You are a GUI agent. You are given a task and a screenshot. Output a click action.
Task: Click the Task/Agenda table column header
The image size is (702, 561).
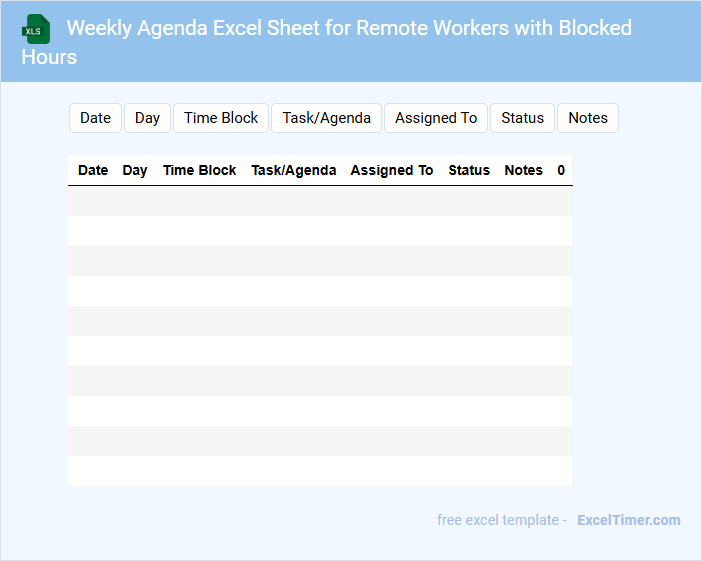(x=293, y=170)
